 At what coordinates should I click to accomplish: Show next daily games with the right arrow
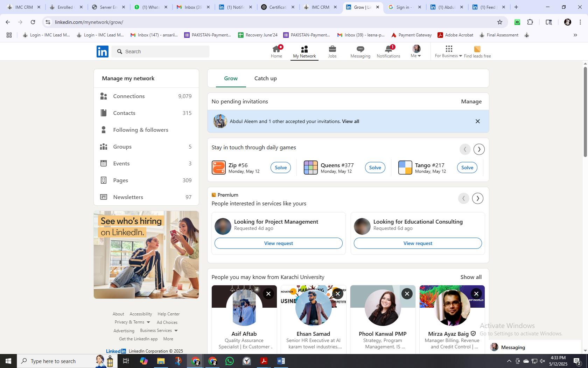tap(479, 149)
